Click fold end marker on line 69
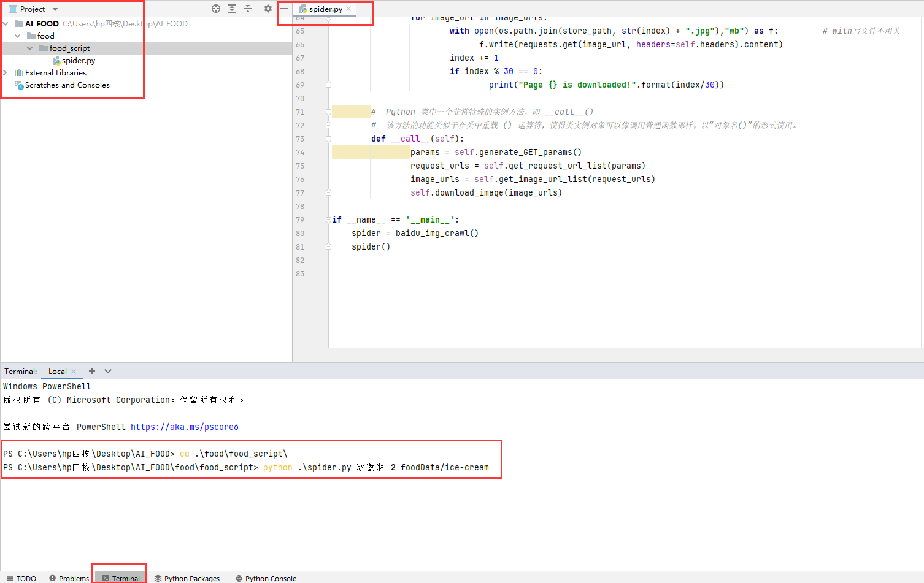Image resolution: width=924 pixels, height=583 pixels. click(x=328, y=85)
